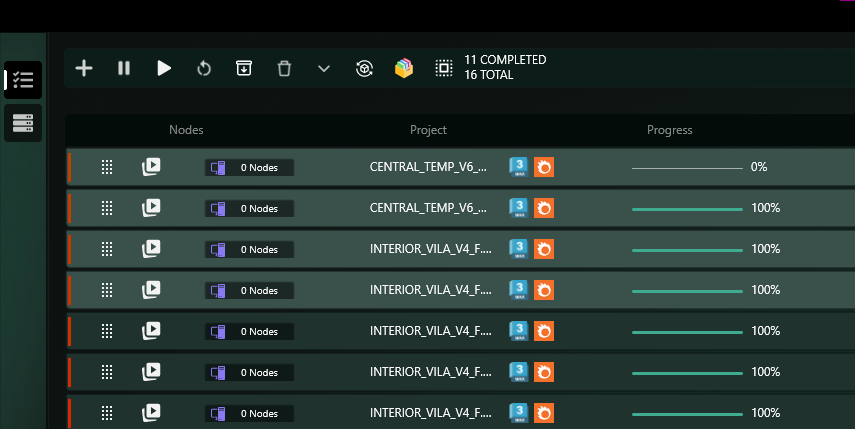855x429 pixels.
Task: Archive selected jobs with the box-arrow icon
Action: tap(244, 68)
